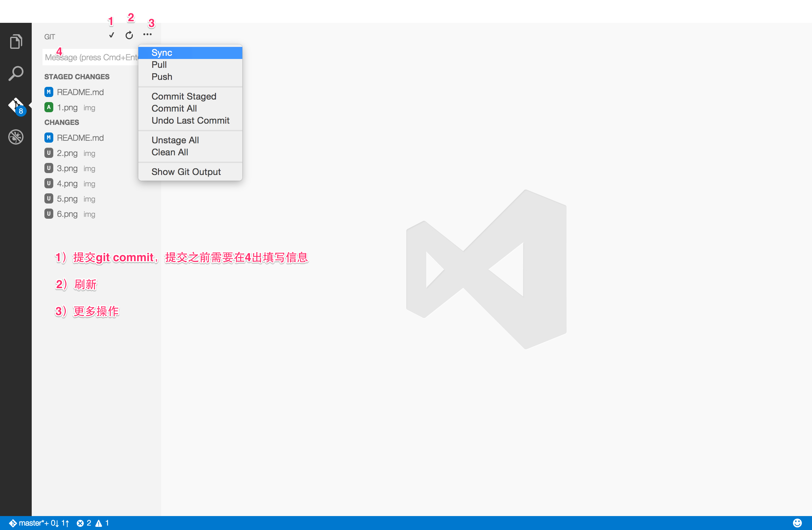Open the Search view in sidebar
The image size is (812, 530).
point(16,73)
